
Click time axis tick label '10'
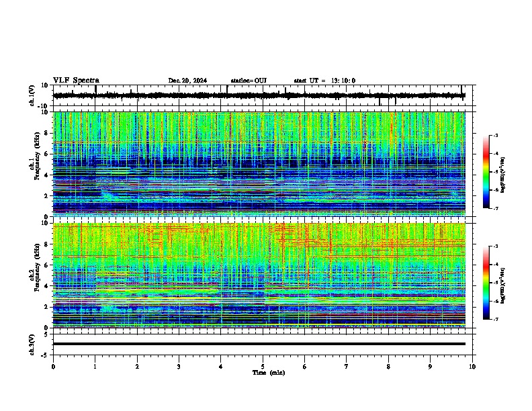click(x=472, y=367)
